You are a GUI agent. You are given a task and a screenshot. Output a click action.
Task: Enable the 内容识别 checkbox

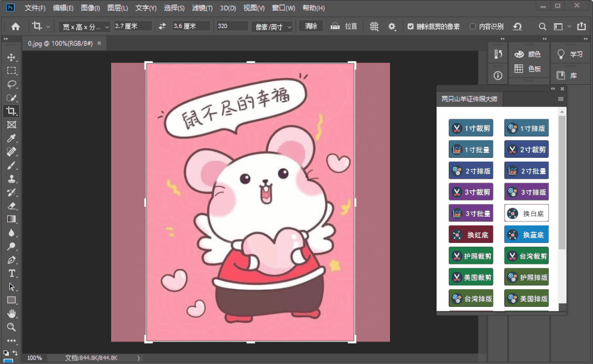473,26
